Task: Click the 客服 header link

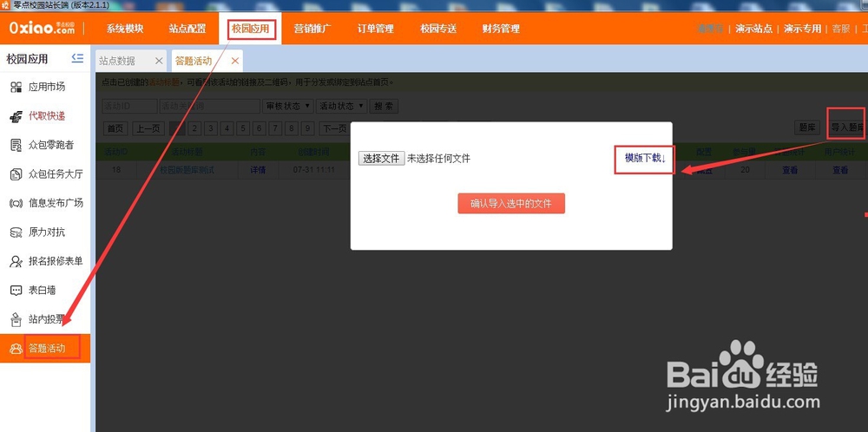Action: pyautogui.click(x=841, y=29)
